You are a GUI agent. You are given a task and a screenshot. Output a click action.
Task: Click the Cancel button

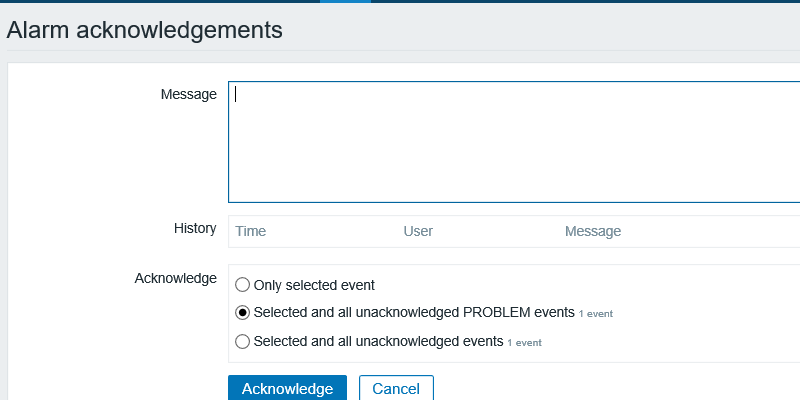click(x=396, y=389)
